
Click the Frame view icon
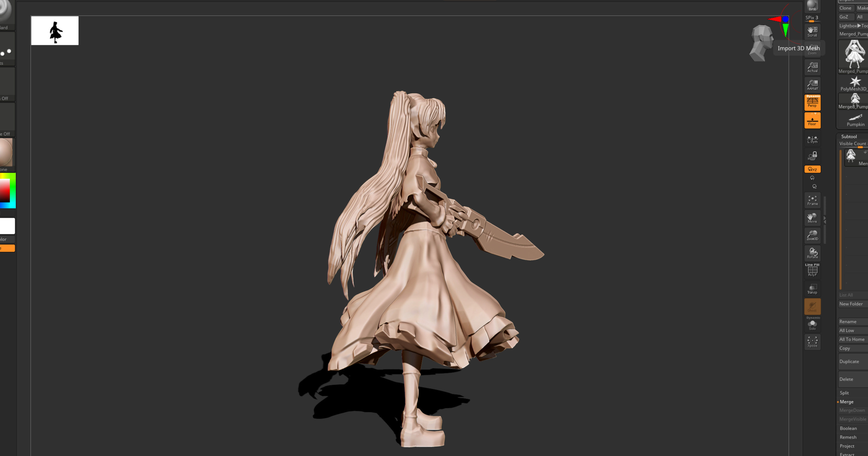pyautogui.click(x=812, y=200)
